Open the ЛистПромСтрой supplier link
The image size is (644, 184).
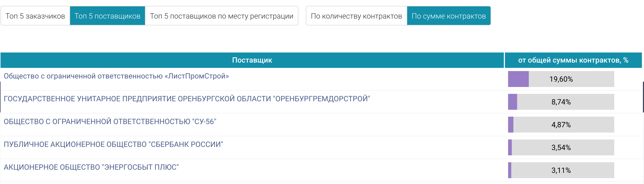coord(116,76)
